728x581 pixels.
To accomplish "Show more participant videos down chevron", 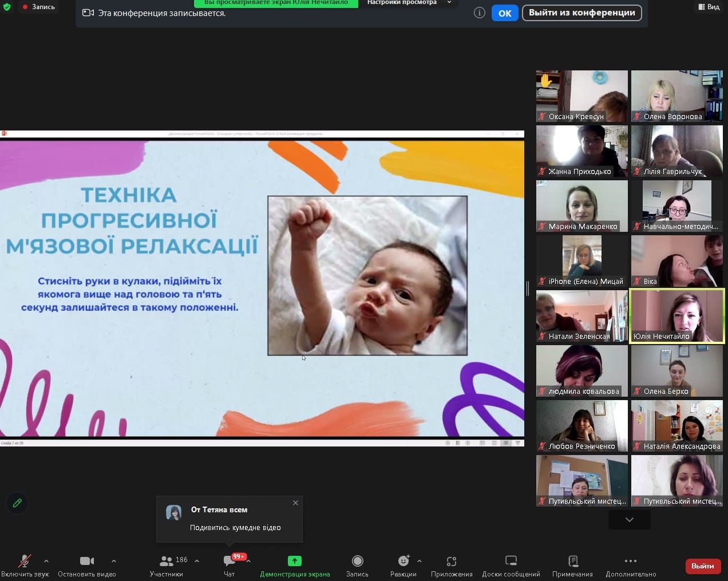I will point(629,520).
